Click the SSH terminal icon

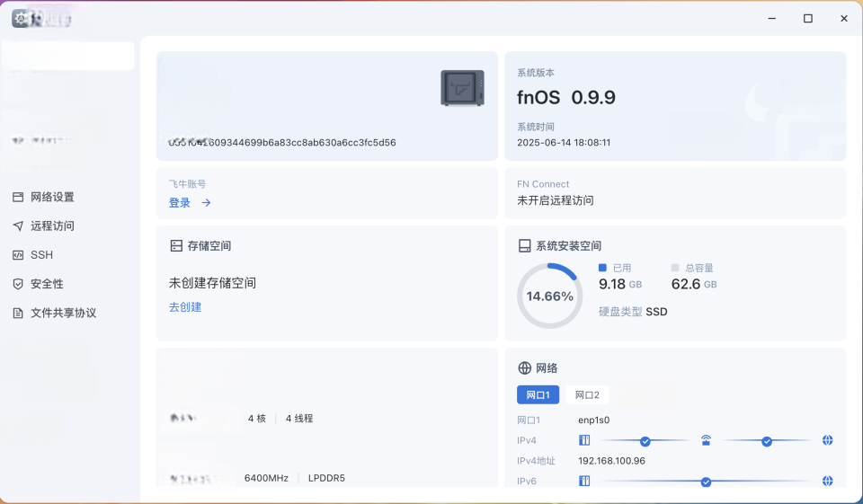(x=18, y=255)
